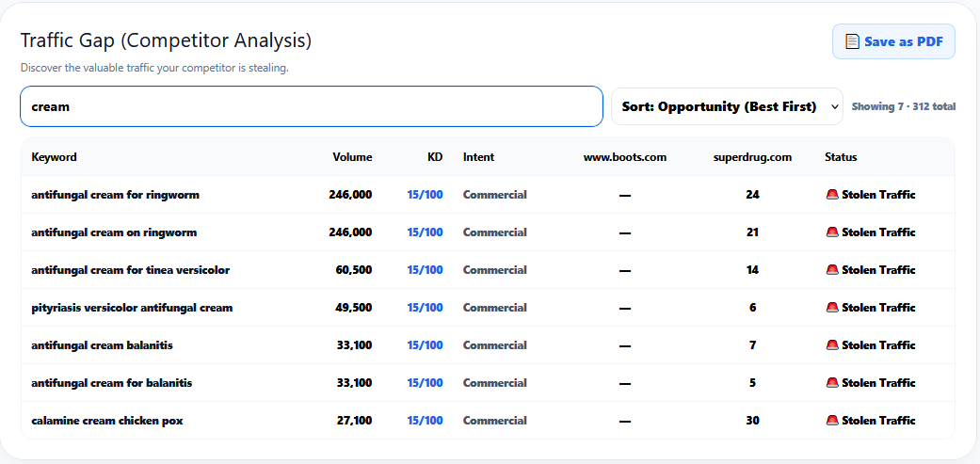Click 15/100 KD for calamine cream row
The width and height of the screenshot is (980, 464).
pyautogui.click(x=425, y=421)
